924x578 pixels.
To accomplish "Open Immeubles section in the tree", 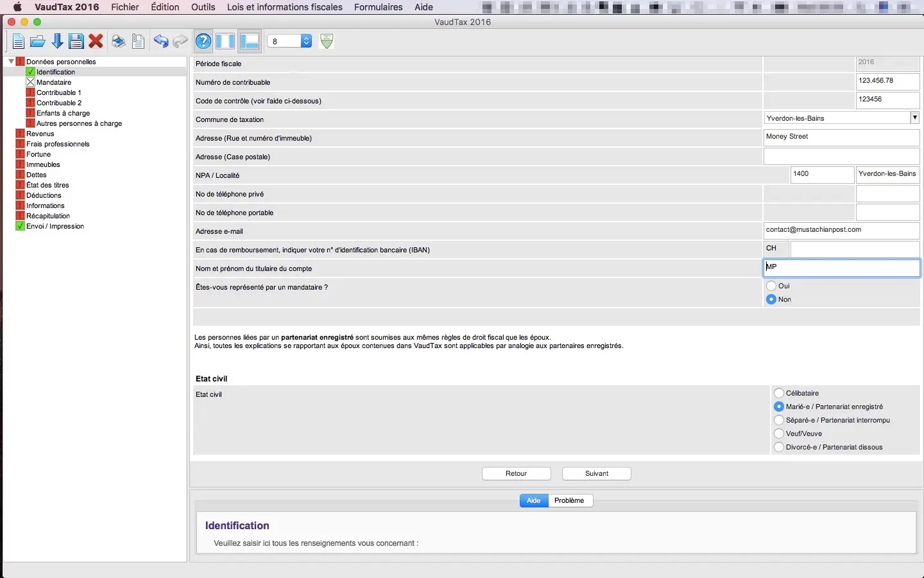I will (43, 164).
